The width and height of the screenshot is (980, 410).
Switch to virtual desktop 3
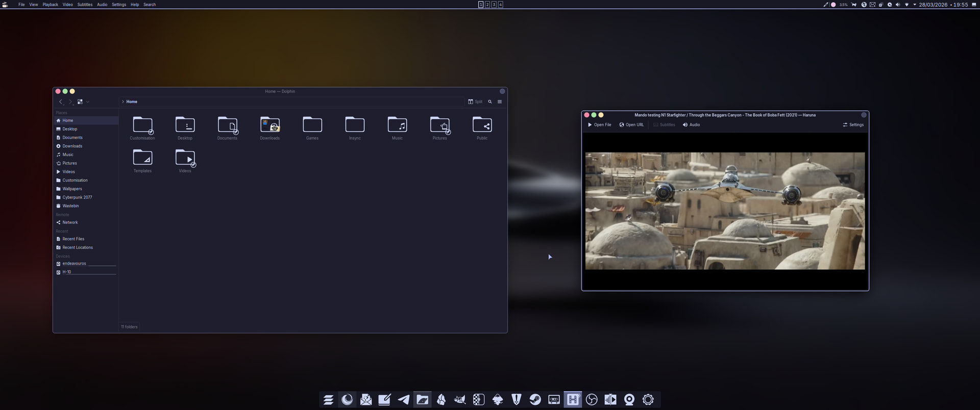point(494,5)
